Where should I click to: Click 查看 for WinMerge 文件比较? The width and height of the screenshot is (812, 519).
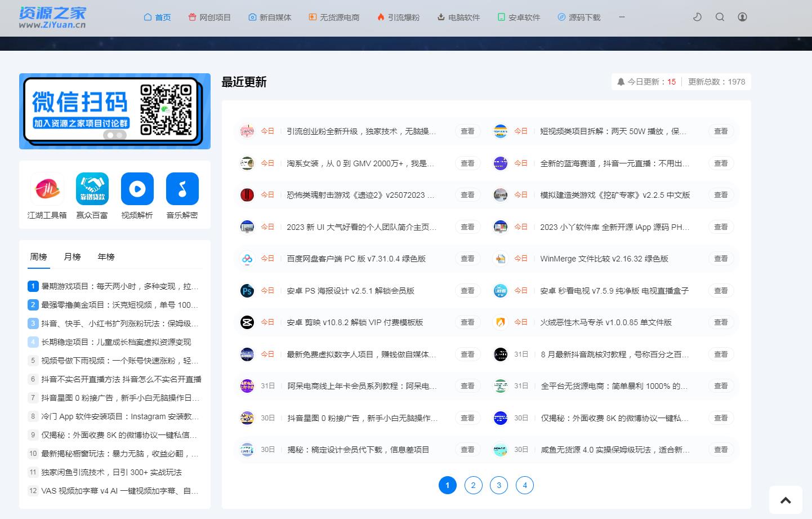[721, 259]
